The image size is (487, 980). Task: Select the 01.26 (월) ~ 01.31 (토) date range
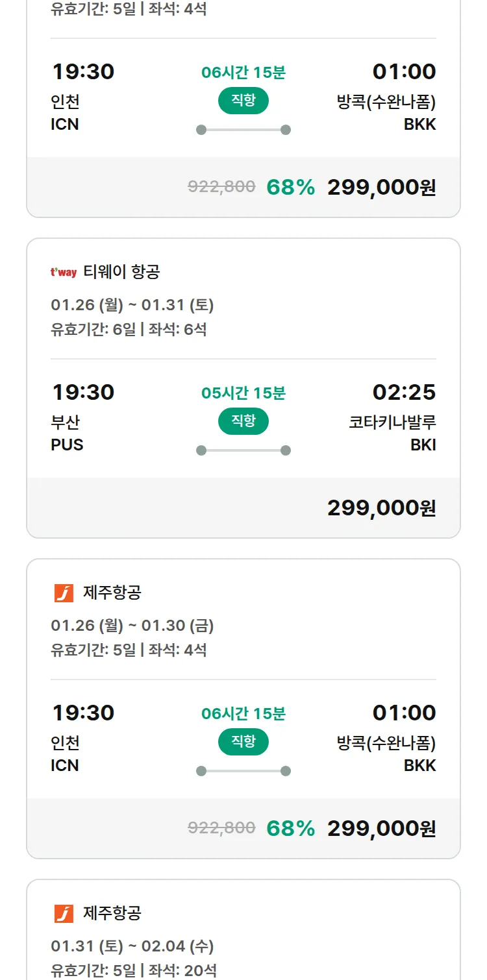pos(132,304)
